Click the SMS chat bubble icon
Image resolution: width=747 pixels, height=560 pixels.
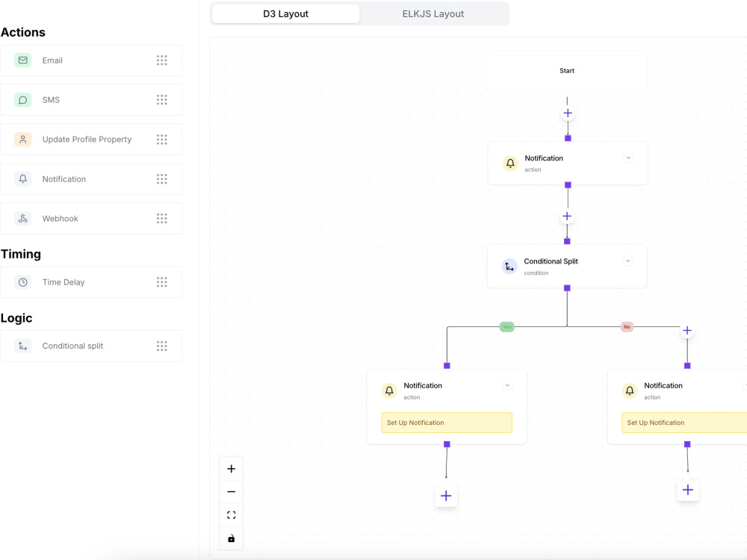(23, 100)
